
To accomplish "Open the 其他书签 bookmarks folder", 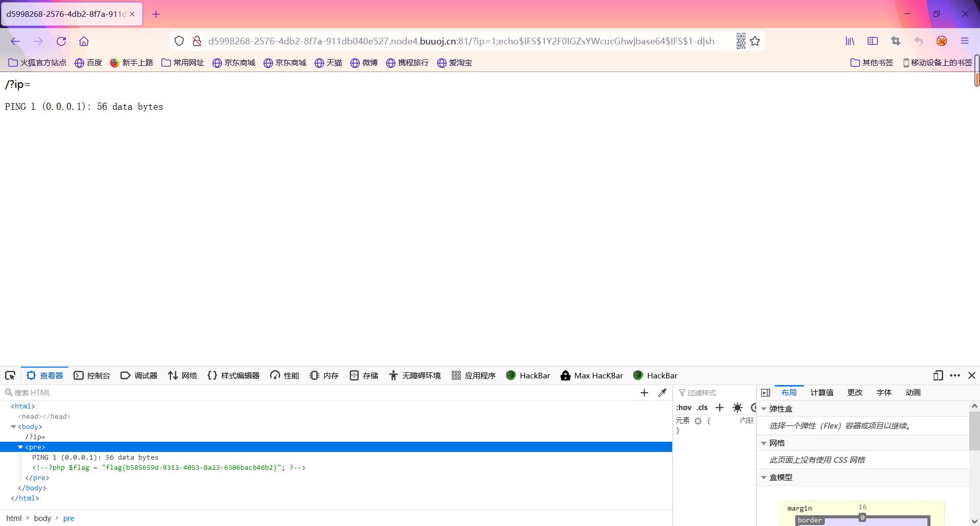I will (x=872, y=63).
